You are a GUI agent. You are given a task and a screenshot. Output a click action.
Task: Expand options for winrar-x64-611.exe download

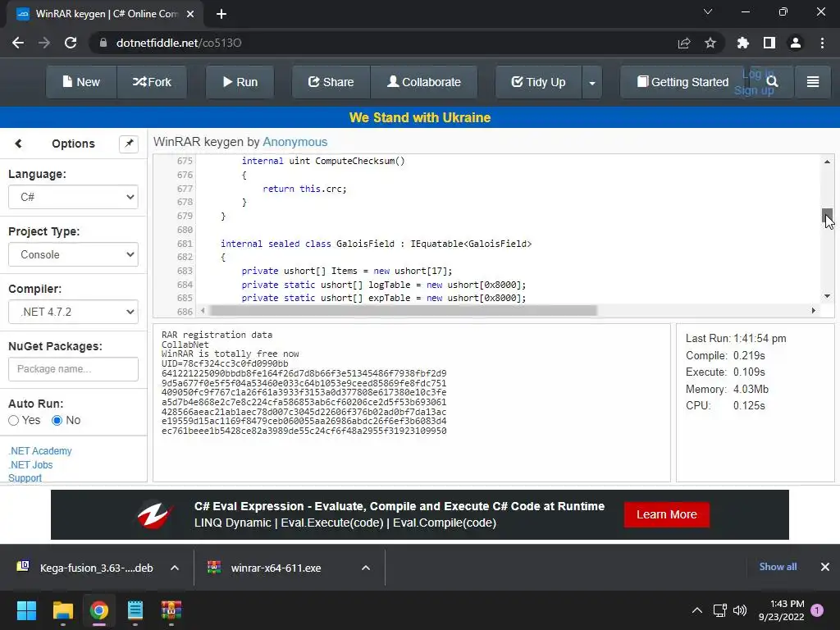[x=366, y=568]
